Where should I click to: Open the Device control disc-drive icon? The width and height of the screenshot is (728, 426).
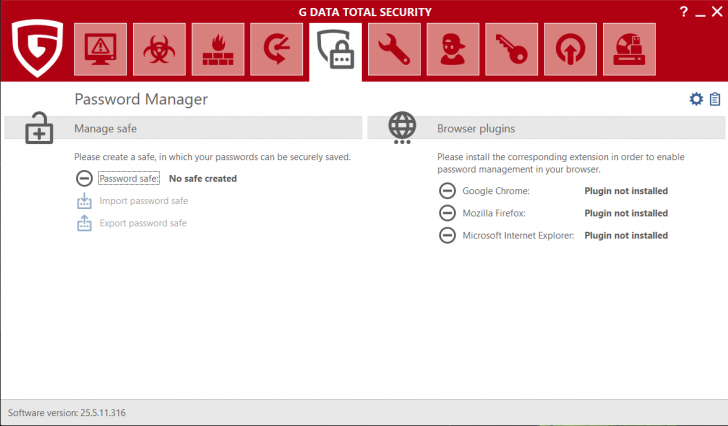point(629,49)
